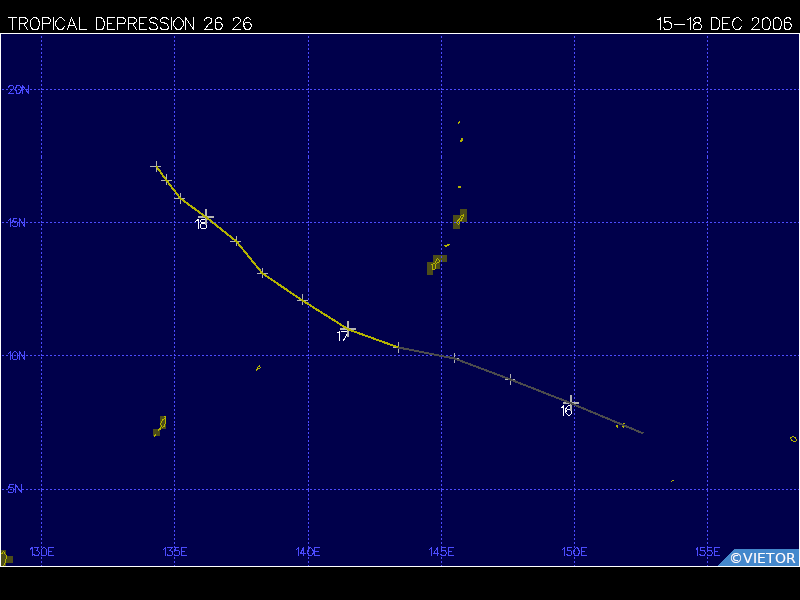Screen dimensions: 800x600
Task: Select the 140E longitude label
Action: [x=308, y=551]
